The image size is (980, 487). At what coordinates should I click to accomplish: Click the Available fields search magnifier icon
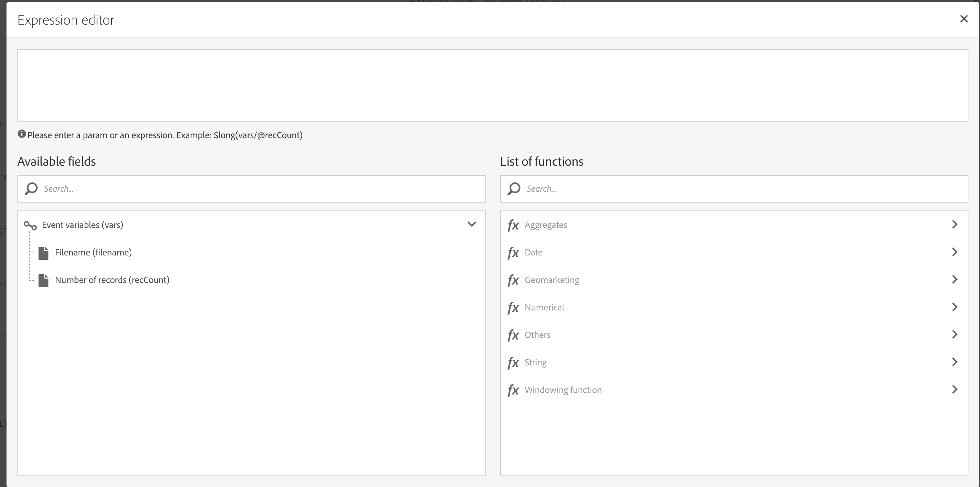click(x=31, y=189)
